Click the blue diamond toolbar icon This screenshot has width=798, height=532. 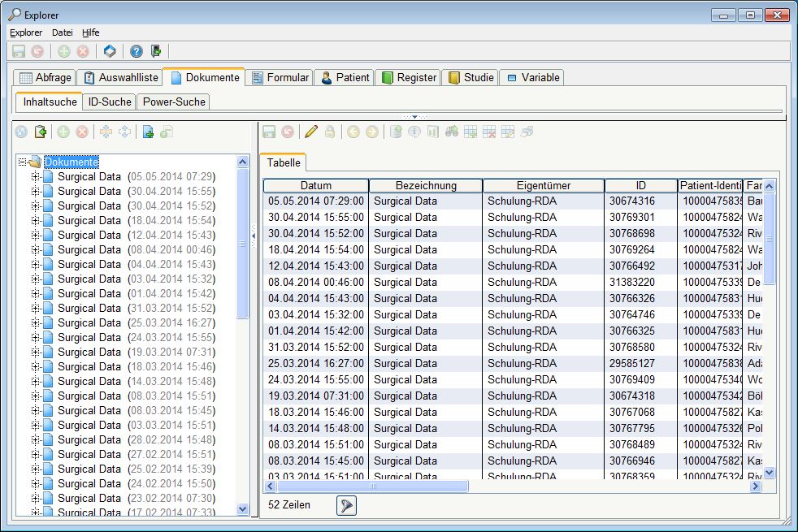click(110, 51)
